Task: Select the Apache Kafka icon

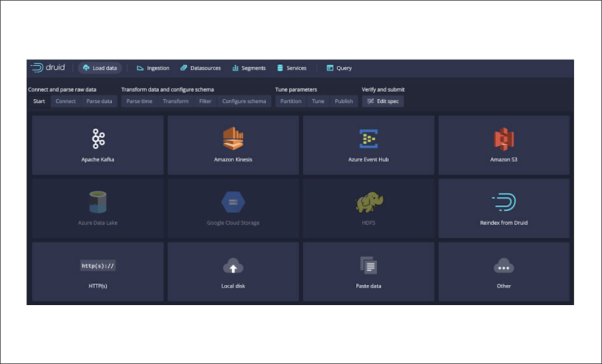Action: 98,139
